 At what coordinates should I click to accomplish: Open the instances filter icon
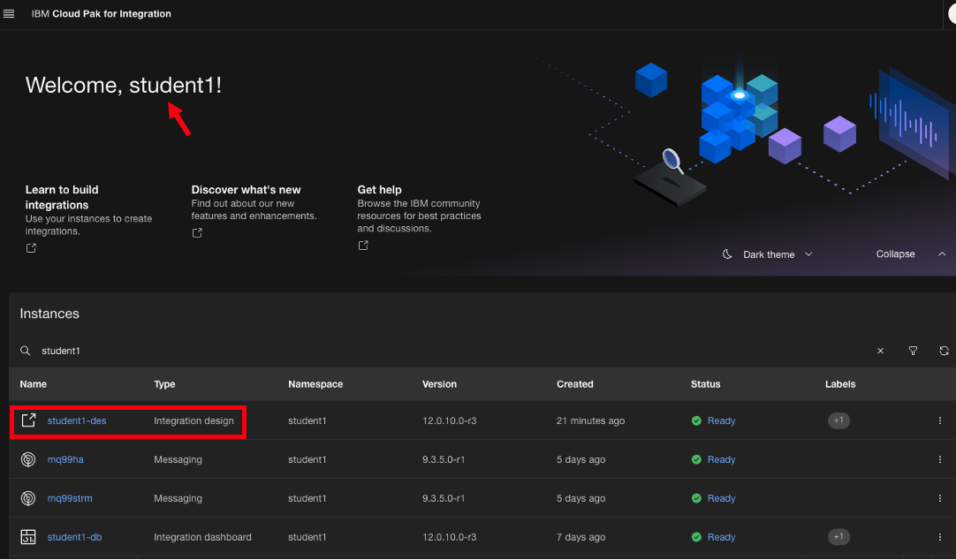tap(913, 351)
